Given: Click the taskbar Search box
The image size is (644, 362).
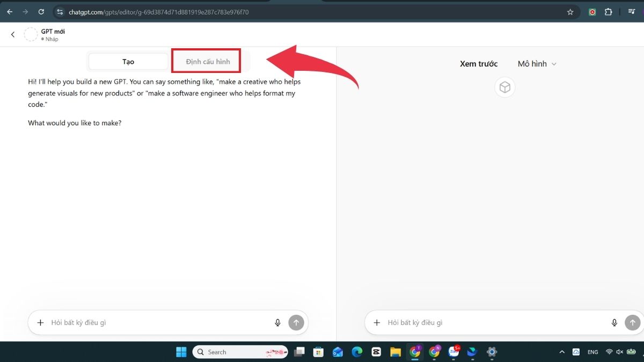Looking at the screenshot, I should (x=240, y=352).
